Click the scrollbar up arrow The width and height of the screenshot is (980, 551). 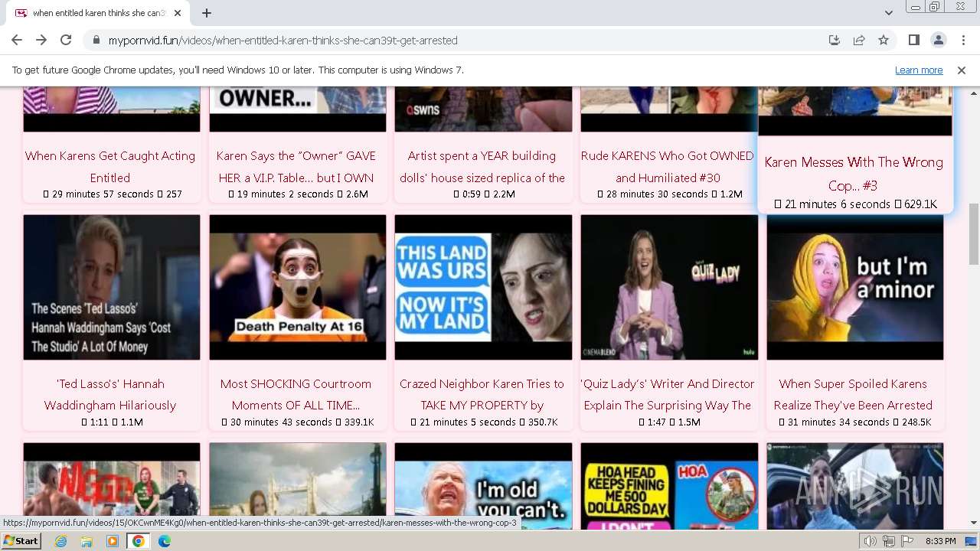pyautogui.click(x=974, y=92)
